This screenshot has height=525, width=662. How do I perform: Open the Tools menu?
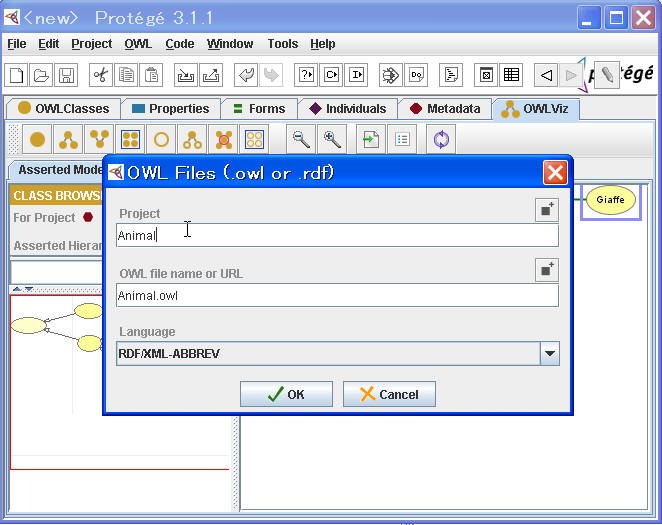coord(283,43)
